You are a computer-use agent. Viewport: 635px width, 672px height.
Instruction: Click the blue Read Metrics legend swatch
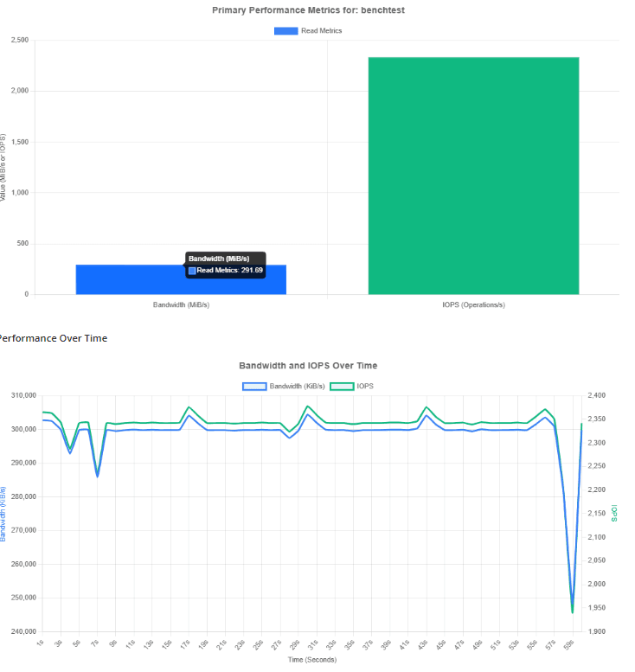pos(285,31)
